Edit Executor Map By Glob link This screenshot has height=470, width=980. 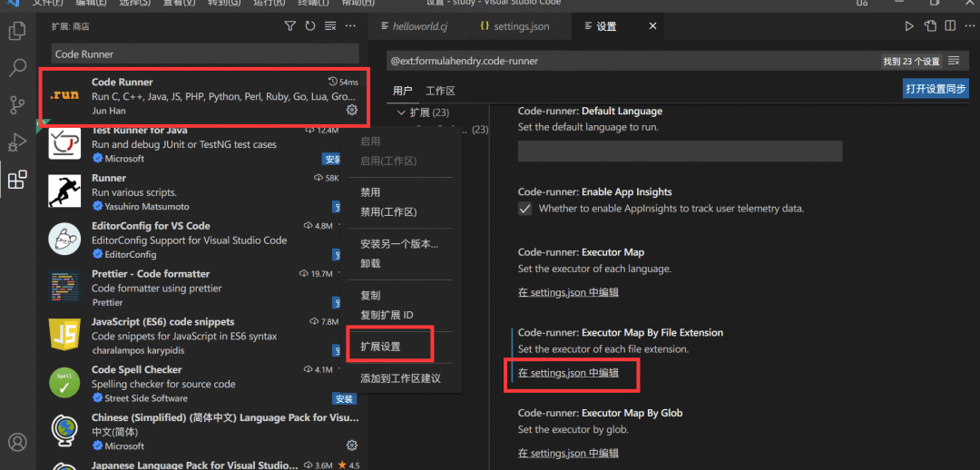(x=568, y=453)
